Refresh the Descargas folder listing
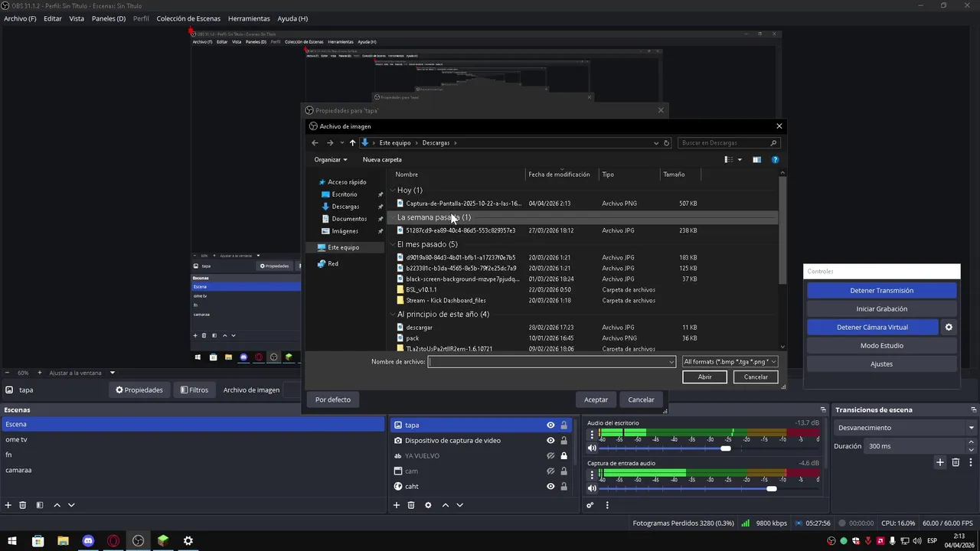This screenshot has height=551, width=980. click(x=667, y=143)
